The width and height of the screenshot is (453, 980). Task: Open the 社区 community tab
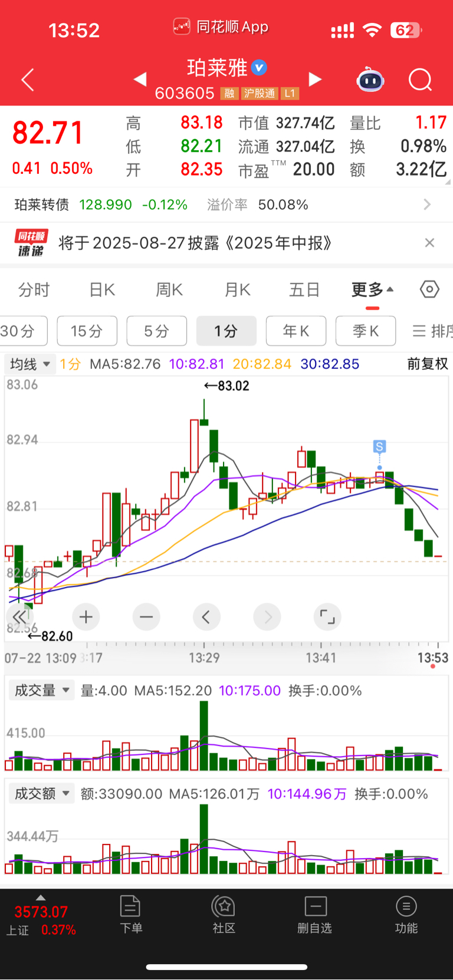pyautogui.click(x=224, y=914)
